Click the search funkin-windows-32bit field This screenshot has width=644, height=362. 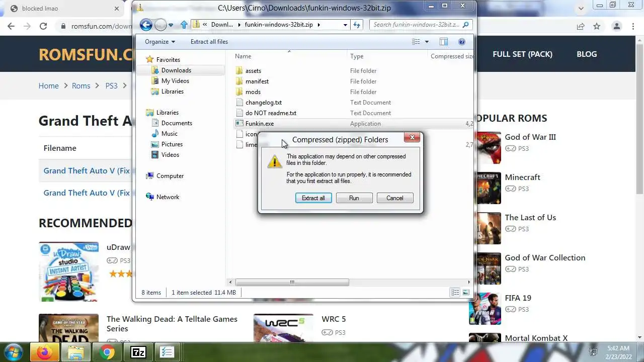[422, 25]
